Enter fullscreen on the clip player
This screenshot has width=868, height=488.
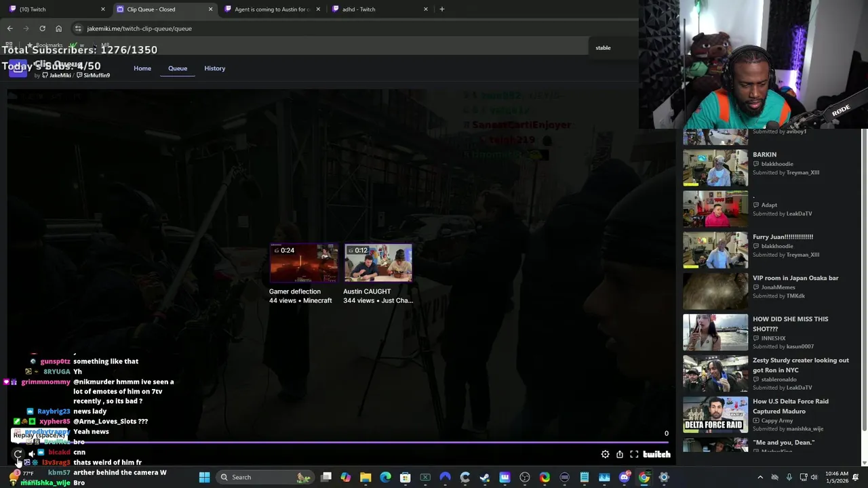[634, 454]
